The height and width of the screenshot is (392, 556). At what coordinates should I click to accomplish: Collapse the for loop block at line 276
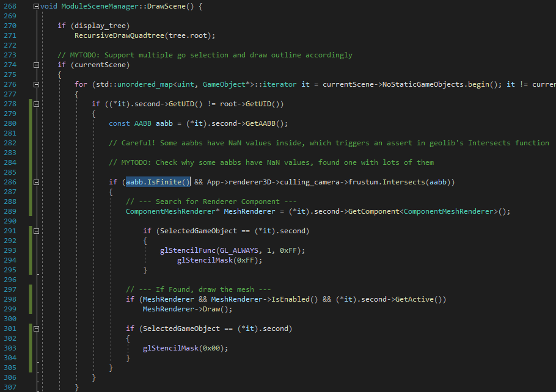point(36,84)
